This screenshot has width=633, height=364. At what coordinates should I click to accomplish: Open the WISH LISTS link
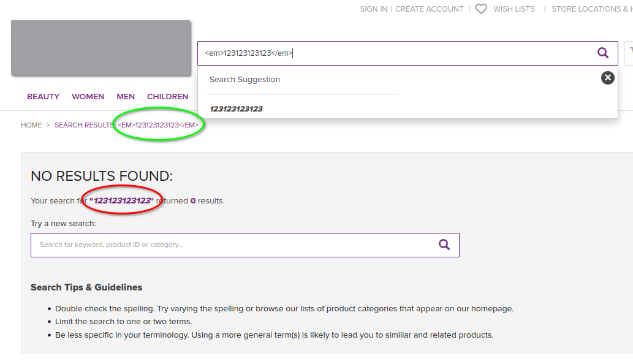coord(514,9)
